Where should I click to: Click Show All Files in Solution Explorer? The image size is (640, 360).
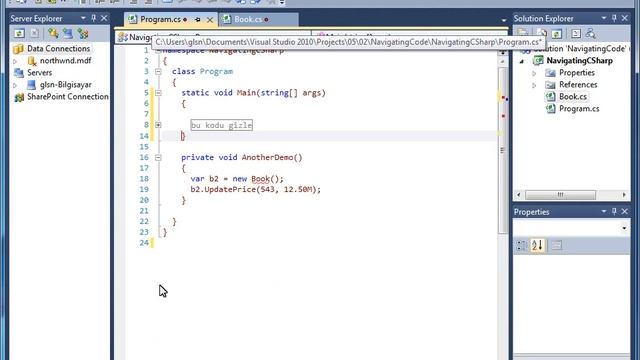click(542, 33)
